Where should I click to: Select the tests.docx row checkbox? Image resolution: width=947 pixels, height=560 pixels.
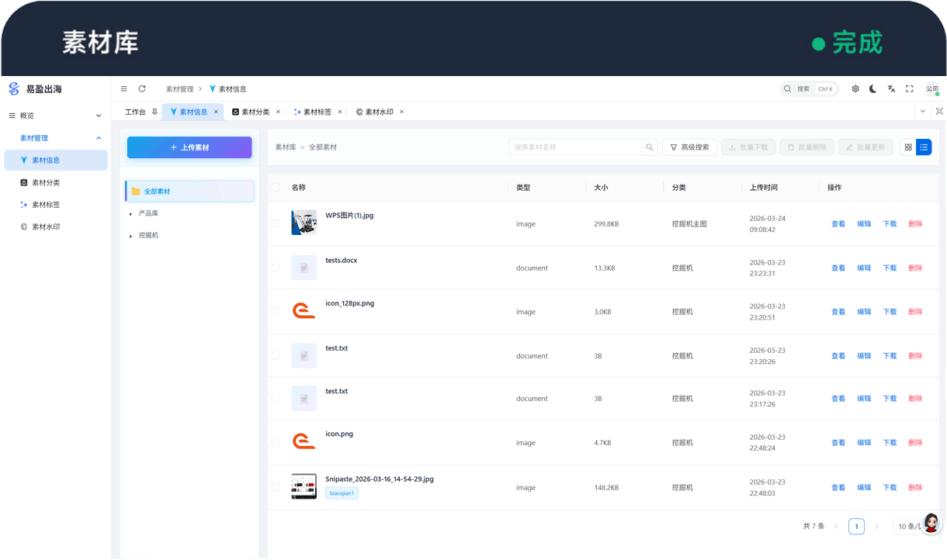point(276,268)
